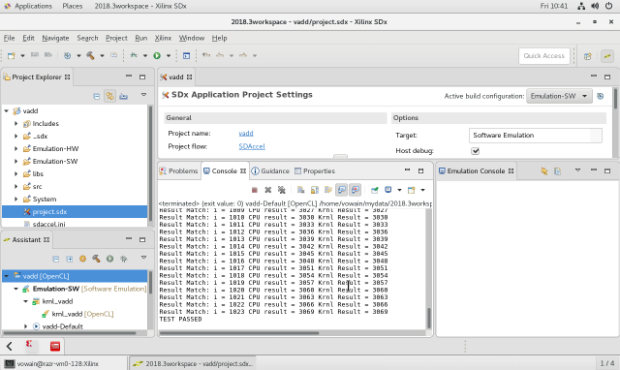Select Emulation-SW in Assistant tree

click(x=56, y=289)
